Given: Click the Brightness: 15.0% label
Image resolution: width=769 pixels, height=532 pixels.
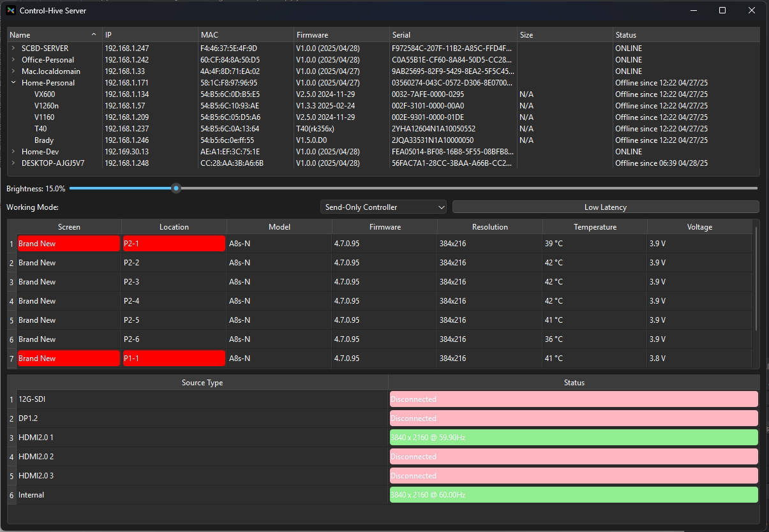Looking at the screenshot, I should click(36, 189).
